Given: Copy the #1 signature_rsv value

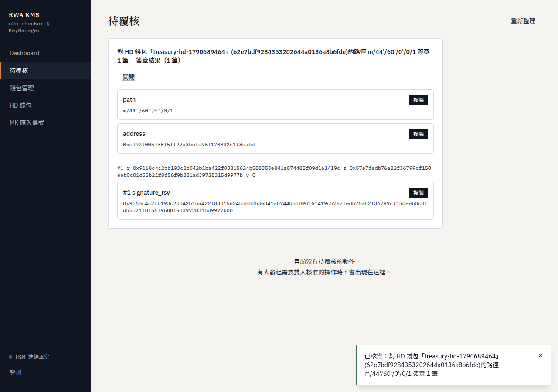Looking at the screenshot, I should (x=418, y=193).
